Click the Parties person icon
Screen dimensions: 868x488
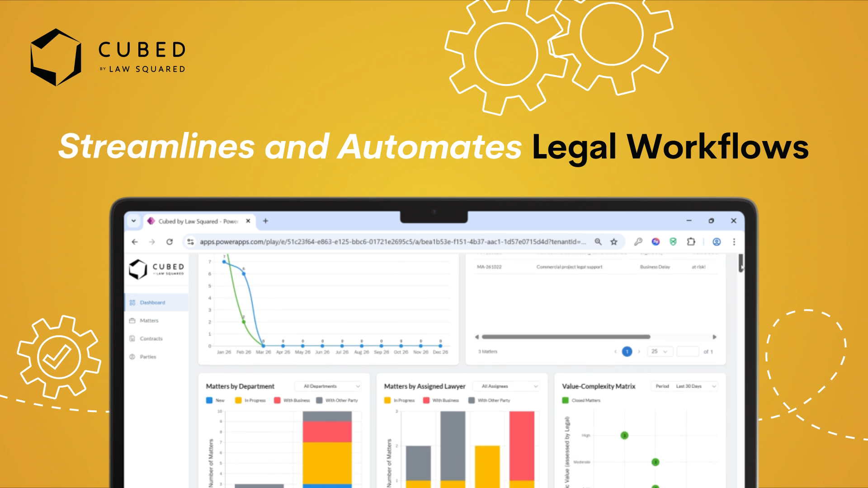[132, 357]
